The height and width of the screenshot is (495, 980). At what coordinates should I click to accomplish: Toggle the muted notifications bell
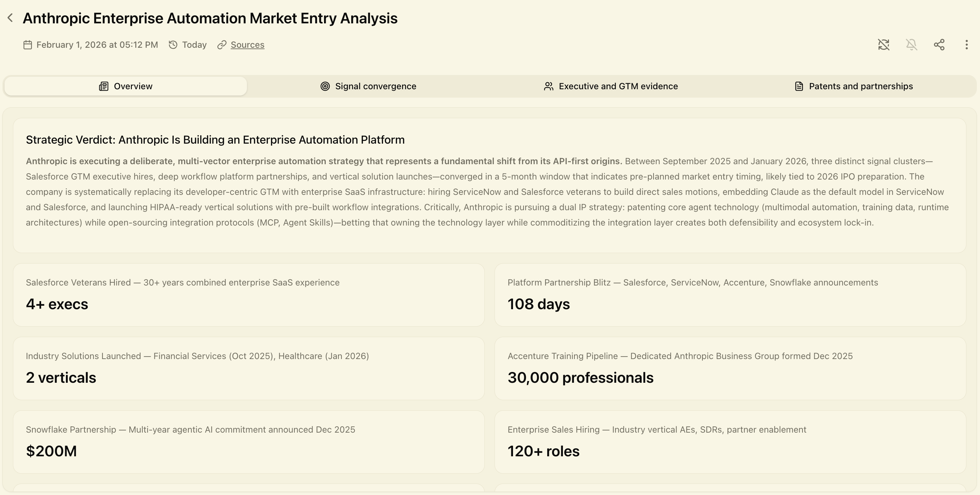click(x=911, y=45)
